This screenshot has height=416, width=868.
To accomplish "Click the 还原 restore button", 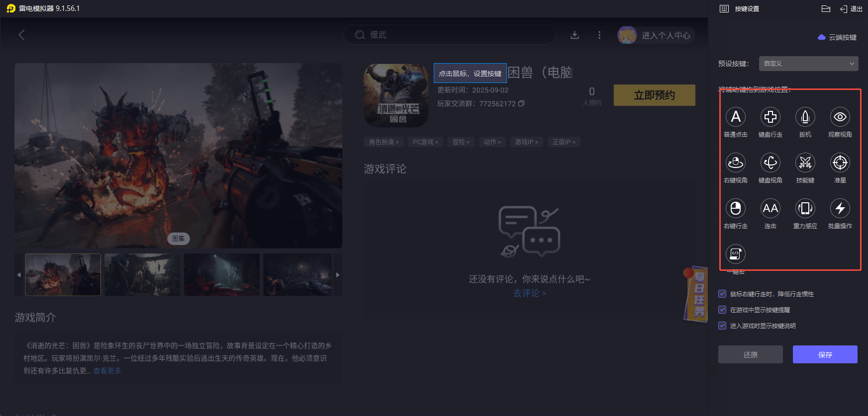I will pyautogui.click(x=751, y=354).
